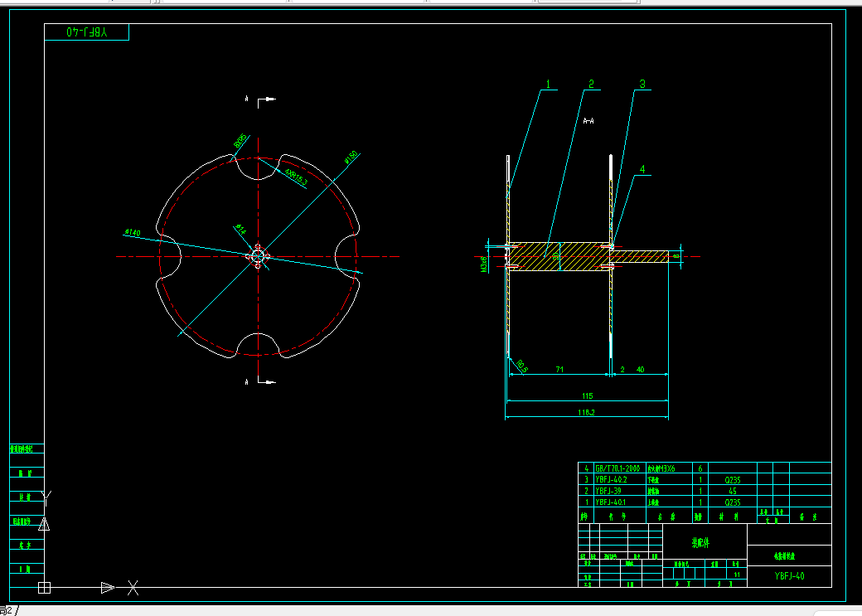This screenshot has width=862, height=616.
Task: Select the M3x6 thread callout
Action: pos(484,264)
